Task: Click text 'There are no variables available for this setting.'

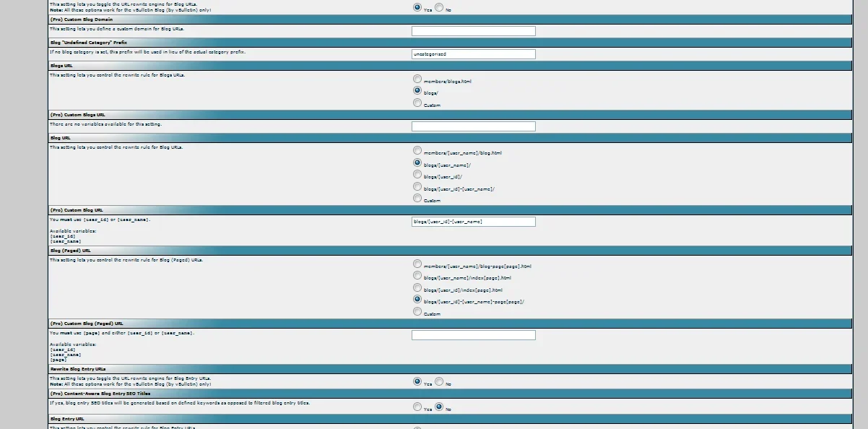Action: point(105,124)
